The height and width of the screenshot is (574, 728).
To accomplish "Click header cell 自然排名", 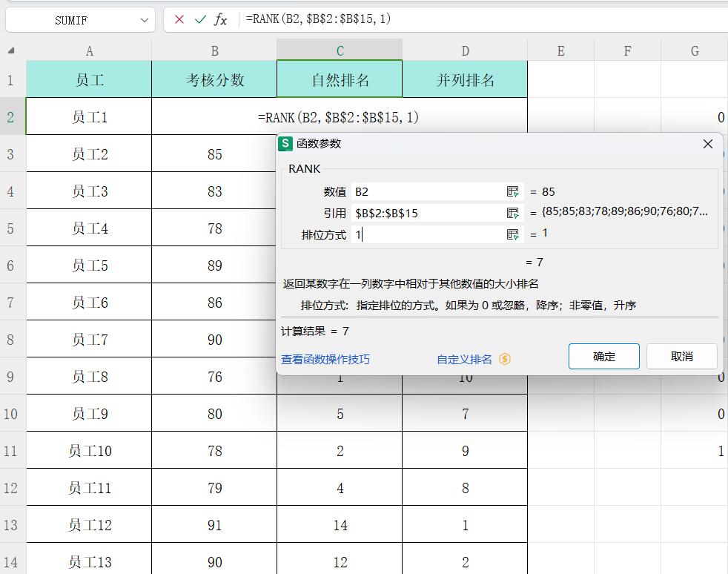I will tap(340, 80).
